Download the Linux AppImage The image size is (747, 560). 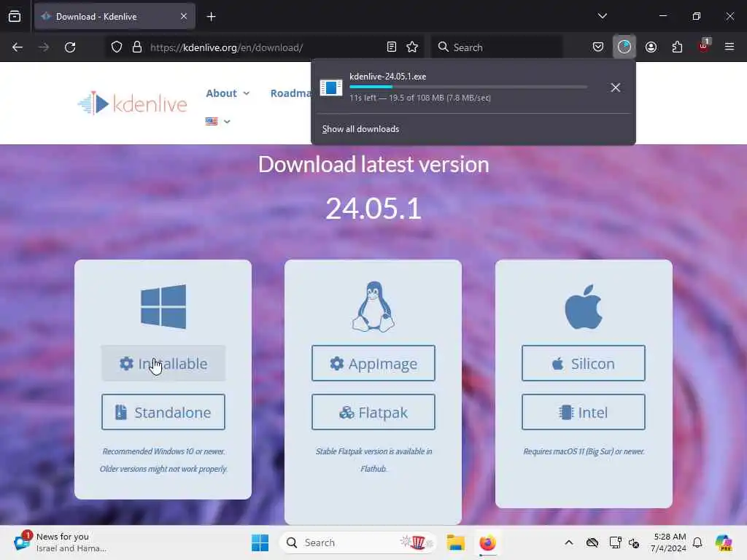click(373, 363)
